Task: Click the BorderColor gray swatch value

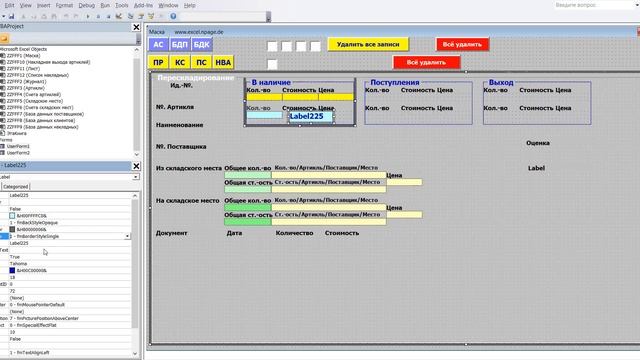Action: pos(12,229)
